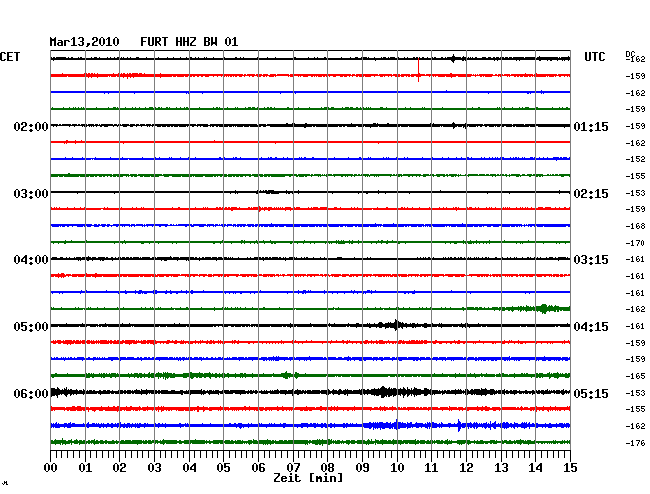This screenshot has width=650, height=494.
Task: Click minute-axis tick label 12
Action: tap(466, 467)
